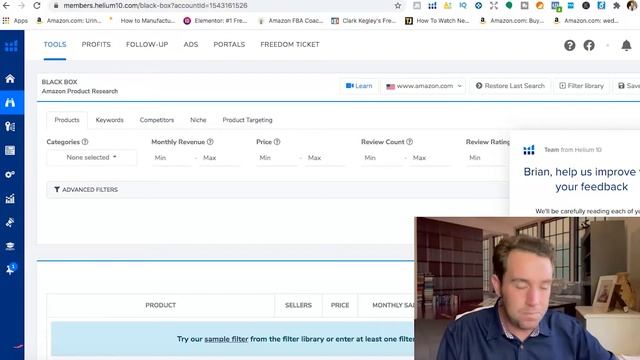Switch to the Product Targeting tab
This screenshot has width=640, height=360.
tap(247, 120)
